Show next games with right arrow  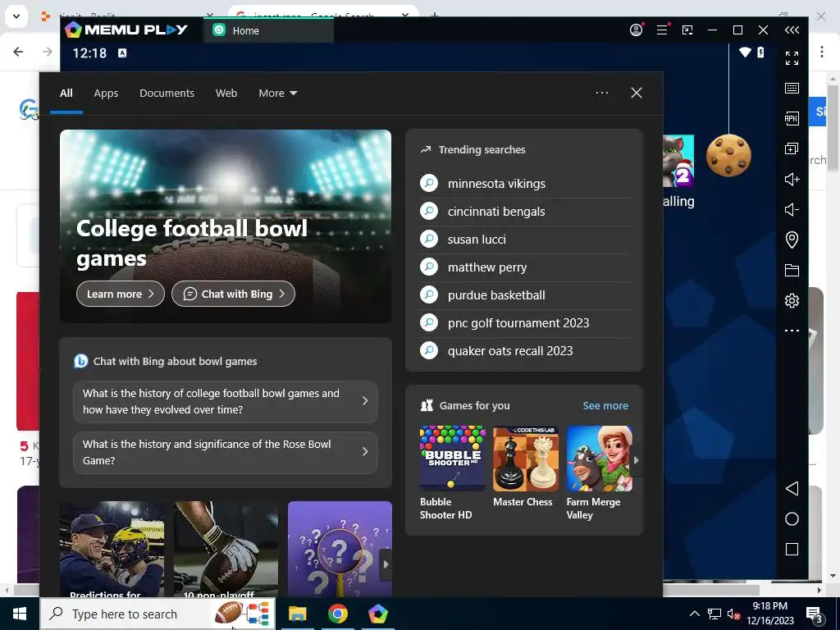(x=637, y=460)
